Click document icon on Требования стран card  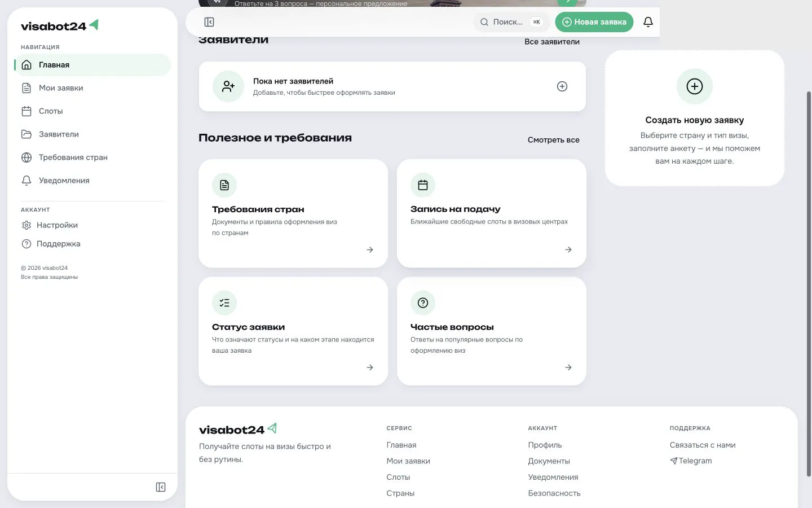pos(224,185)
